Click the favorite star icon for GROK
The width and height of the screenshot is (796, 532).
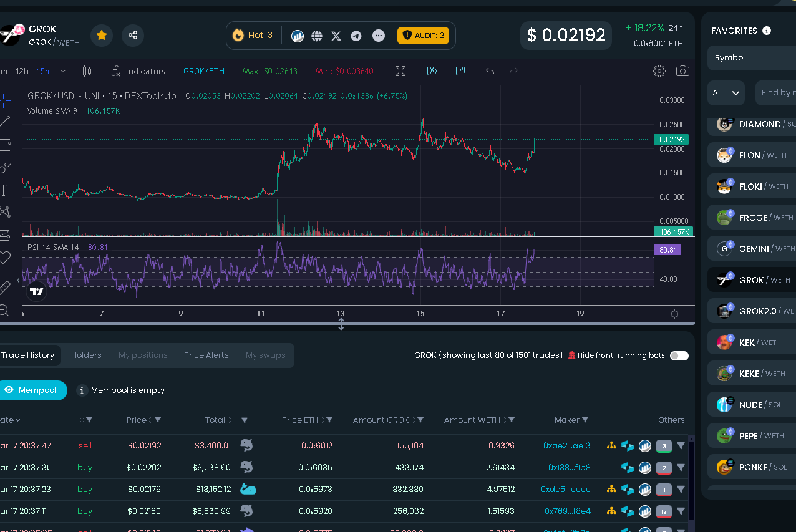(x=102, y=36)
